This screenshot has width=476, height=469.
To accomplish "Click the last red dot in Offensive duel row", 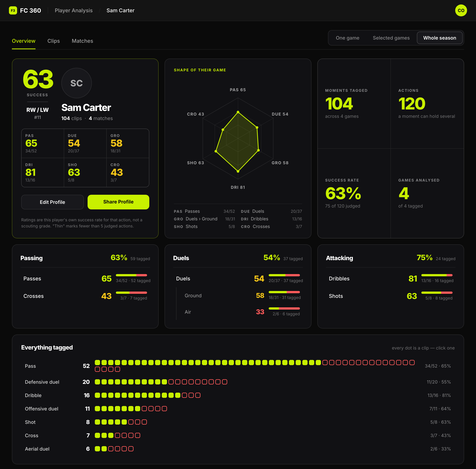I will point(164,408).
